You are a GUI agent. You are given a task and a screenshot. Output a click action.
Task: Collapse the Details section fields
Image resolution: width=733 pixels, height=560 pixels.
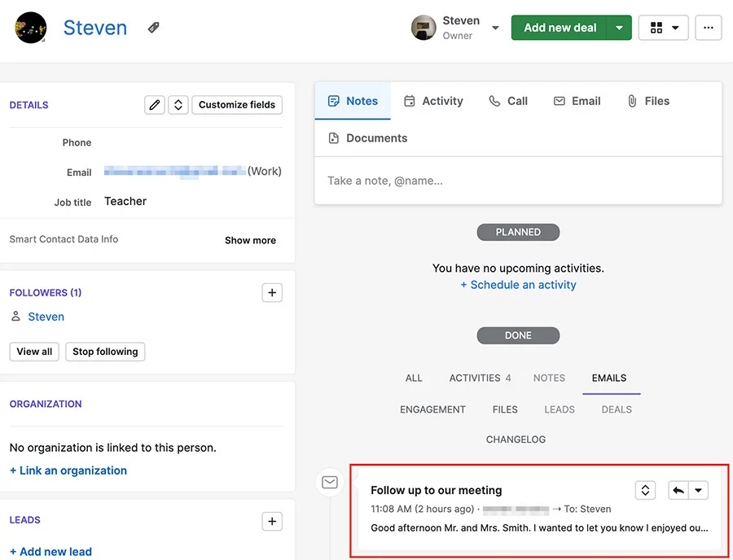[x=178, y=105]
